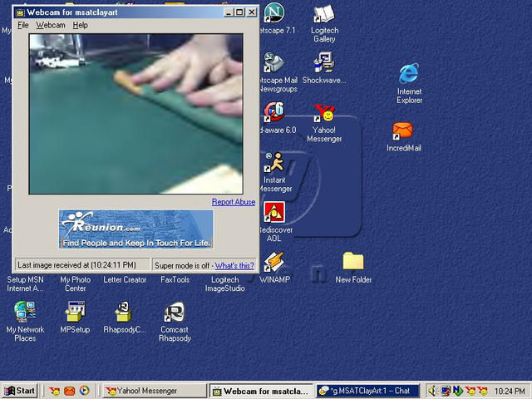Click the Letter Creator label
Screen dimensions: 532x399
point(125,279)
